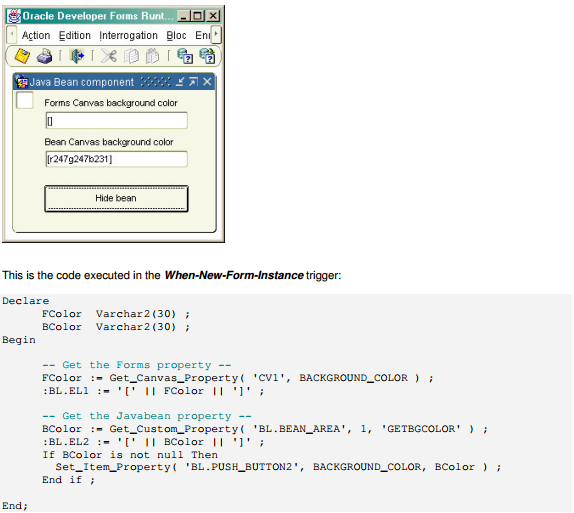The width and height of the screenshot is (574, 513).
Task: Click the Oracle Forms Runtime title bar icon
Action: (x=14, y=16)
